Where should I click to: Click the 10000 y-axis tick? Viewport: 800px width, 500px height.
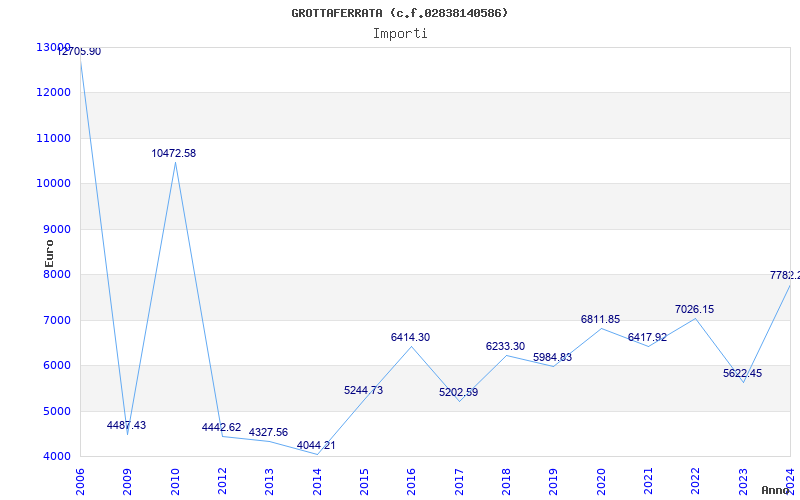pyautogui.click(x=54, y=184)
